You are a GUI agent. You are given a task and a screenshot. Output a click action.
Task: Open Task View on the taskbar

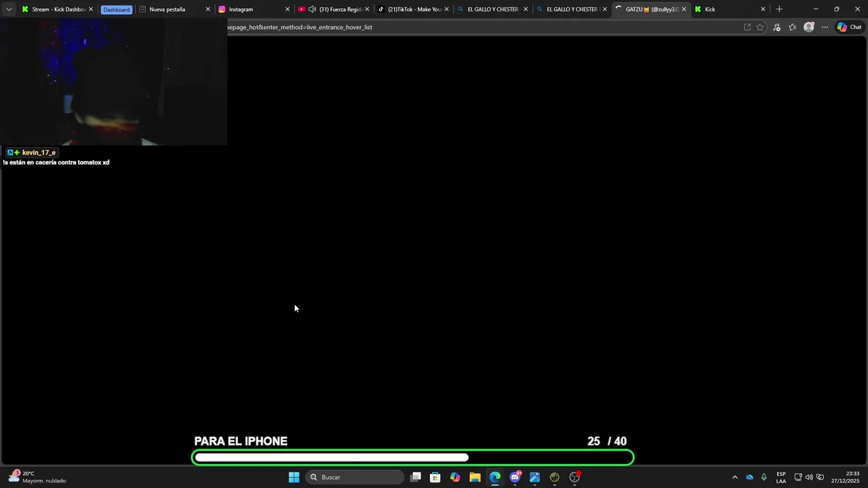pyautogui.click(x=416, y=477)
